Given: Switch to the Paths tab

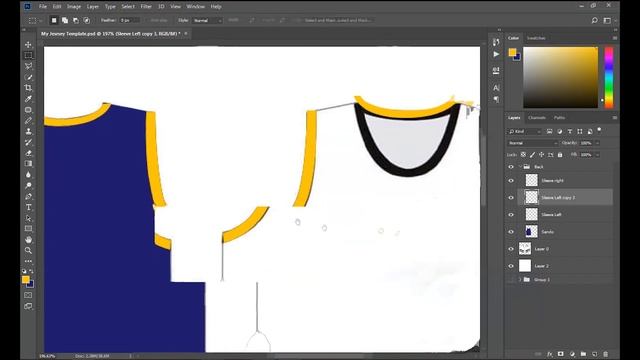Looking at the screenshot, I should coord(559,118).
